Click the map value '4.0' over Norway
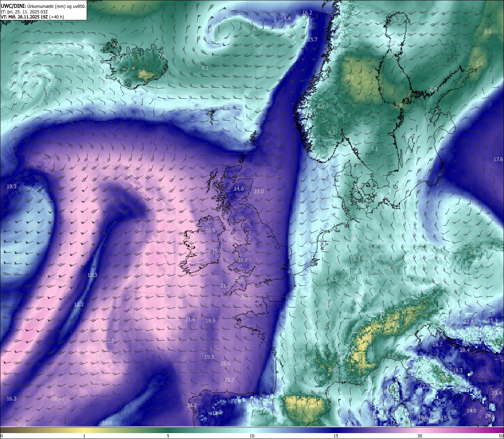Screen dimensions: 504x439 (x=321, y=107)
